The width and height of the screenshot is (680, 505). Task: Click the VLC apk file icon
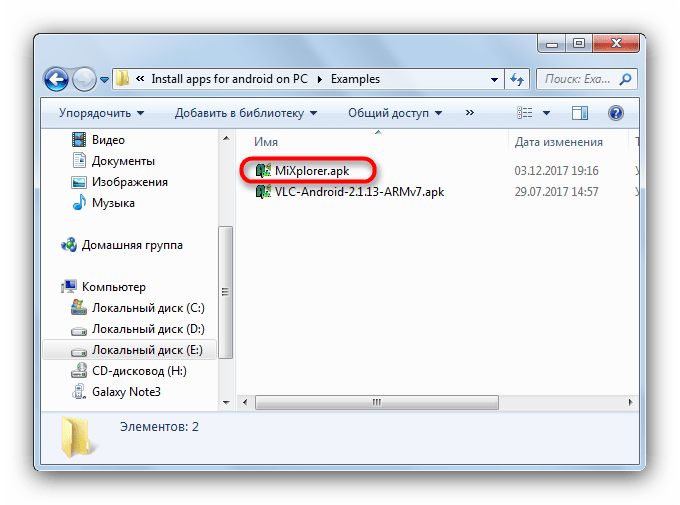pyautogui.click(x=263, y=191)
